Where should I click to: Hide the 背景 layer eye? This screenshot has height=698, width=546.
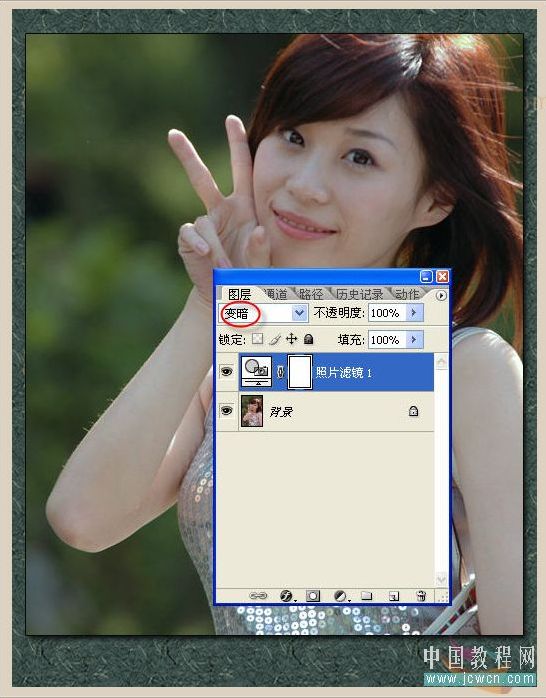(226, 410)
